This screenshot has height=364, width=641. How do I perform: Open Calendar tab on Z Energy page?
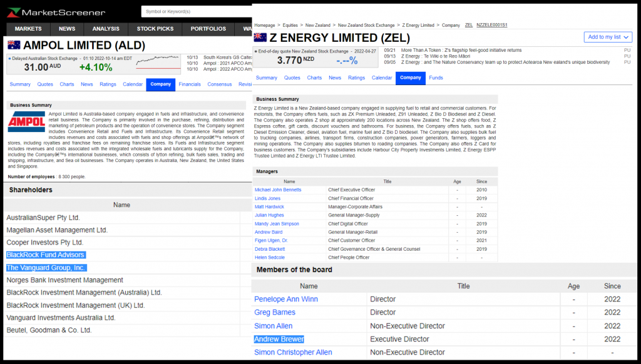[382, 78]
